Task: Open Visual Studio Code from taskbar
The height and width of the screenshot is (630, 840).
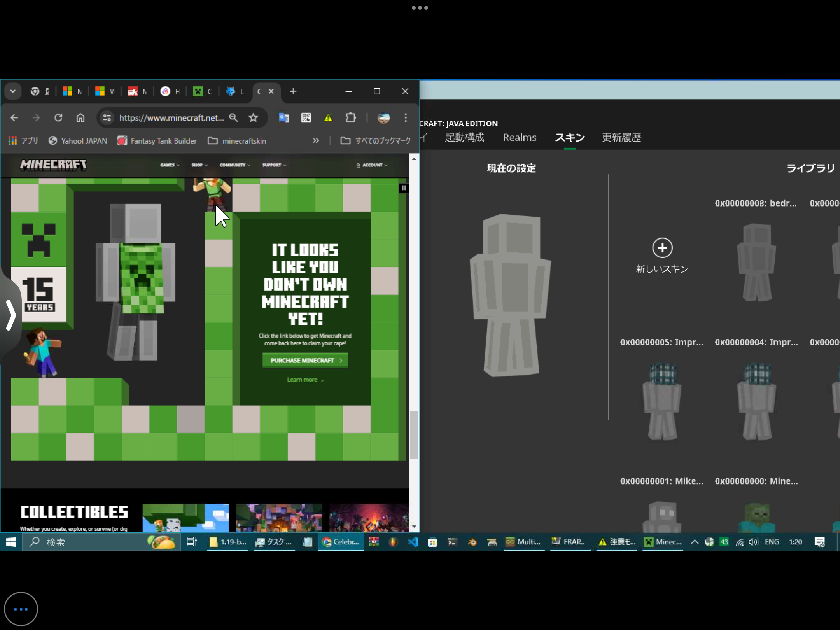Action: pyautogui.click(x=413, y=542)
